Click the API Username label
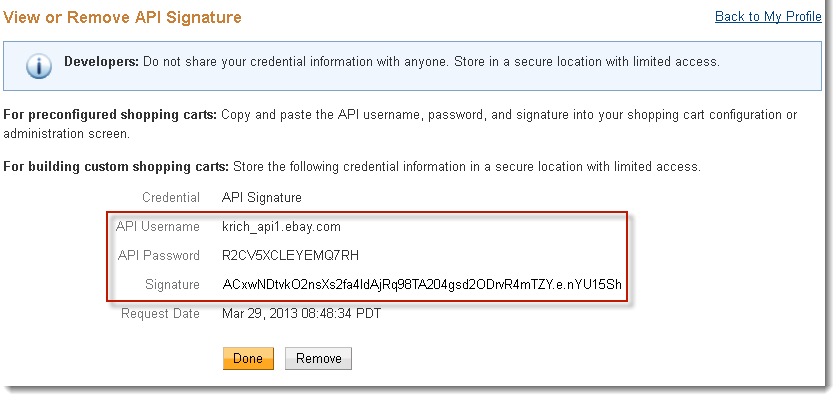 tap(158, 227)
